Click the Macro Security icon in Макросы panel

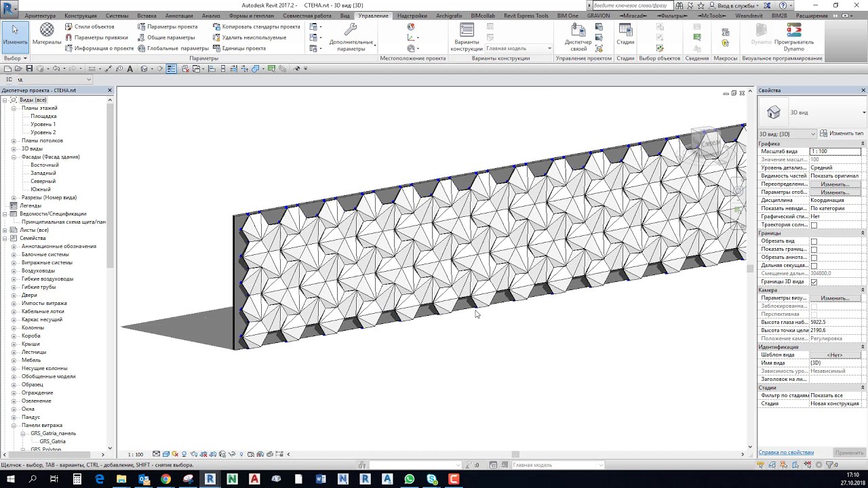pyautogui.click(x=726, y=43)
